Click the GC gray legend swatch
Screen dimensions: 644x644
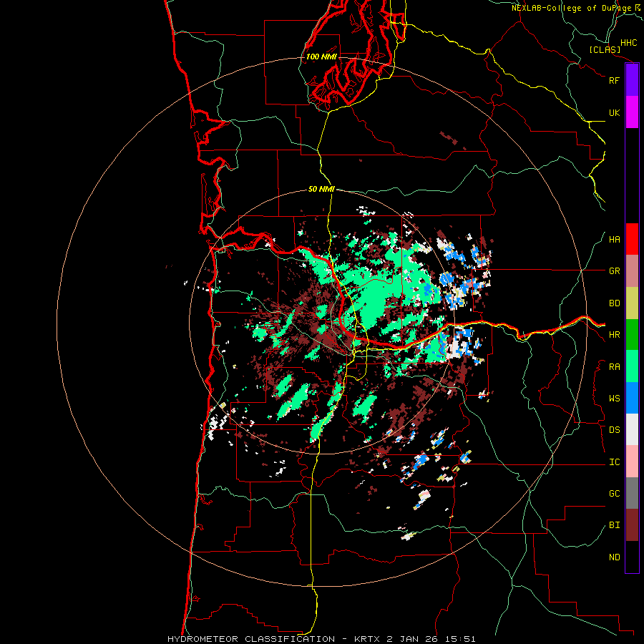[632, 493]
